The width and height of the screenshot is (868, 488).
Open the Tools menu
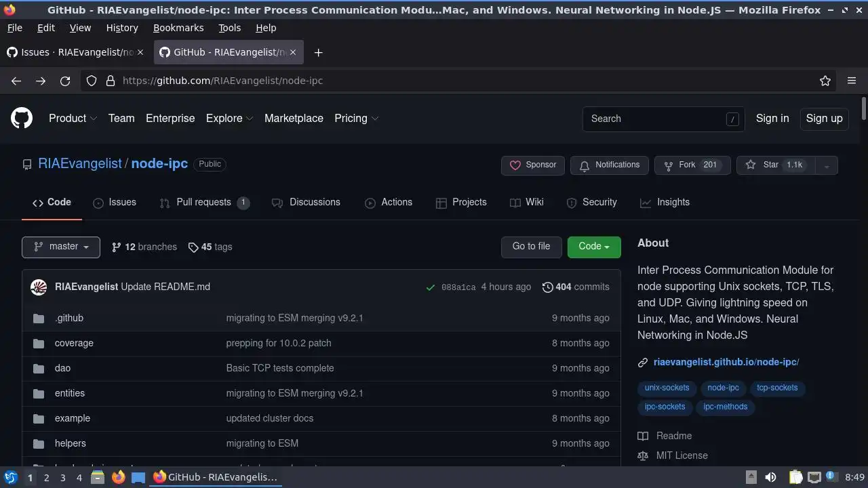(x=229, y=28)
